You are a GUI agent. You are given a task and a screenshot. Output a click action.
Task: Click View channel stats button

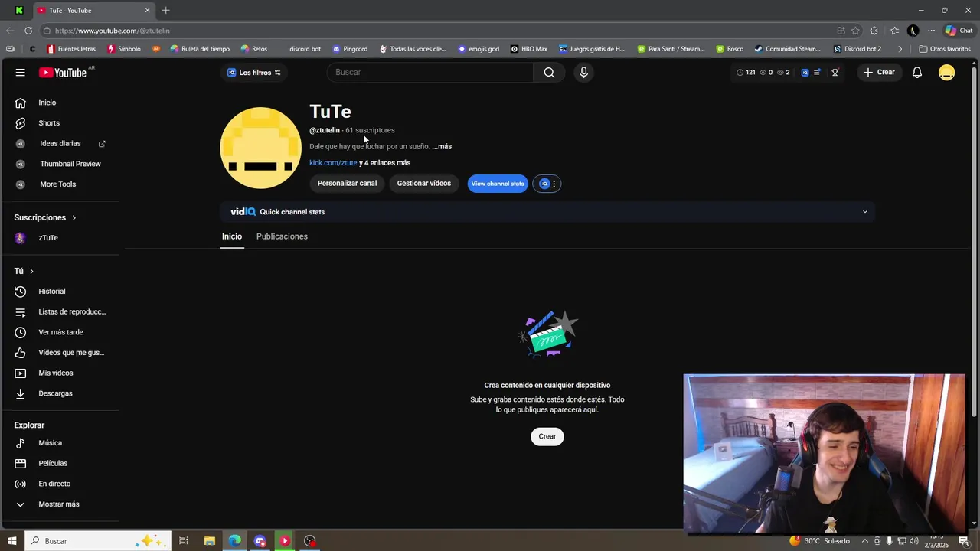pos(498,184)
